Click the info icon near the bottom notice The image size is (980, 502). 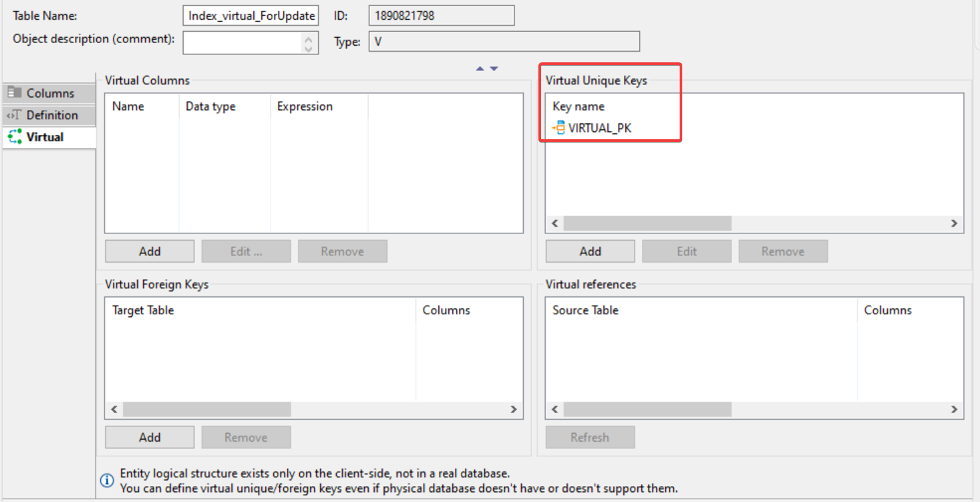pos(107,480)
